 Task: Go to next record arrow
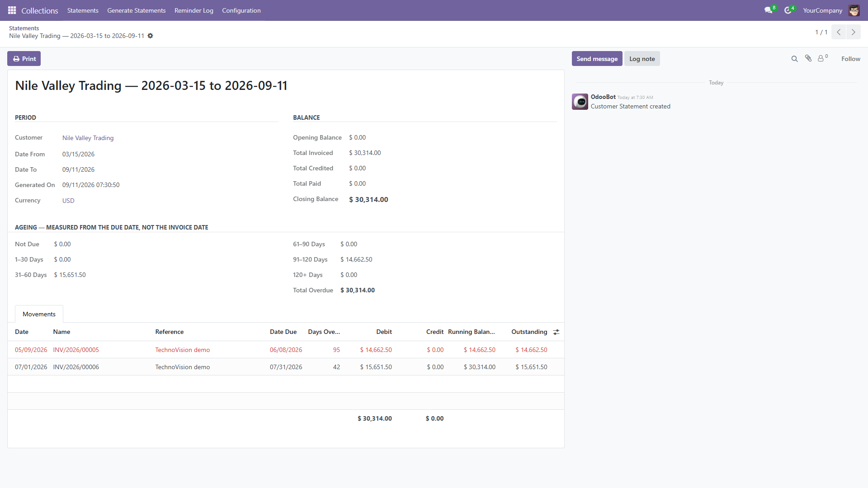click(x=854, y=32)
